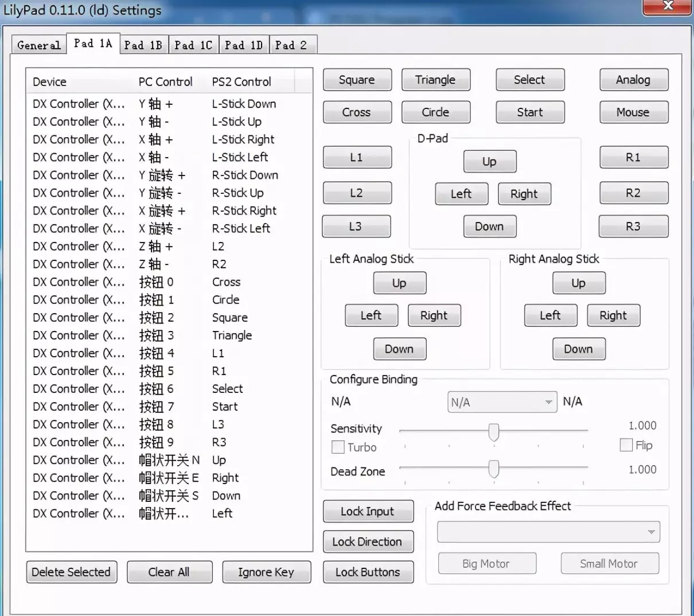The height and width of the screenshot is (616, 694).
Task: Adjust the Sensitivity slider handle
Action: click(493, 432)
